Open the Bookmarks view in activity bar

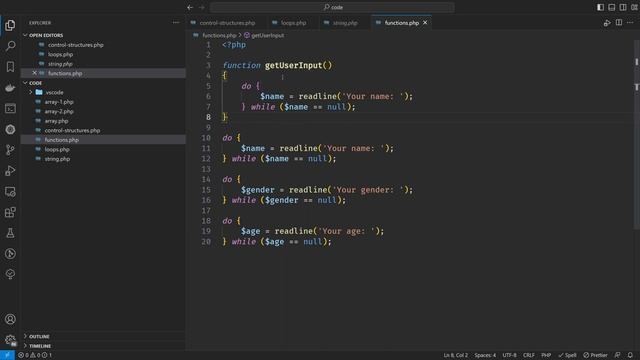[x=10, y=67]
